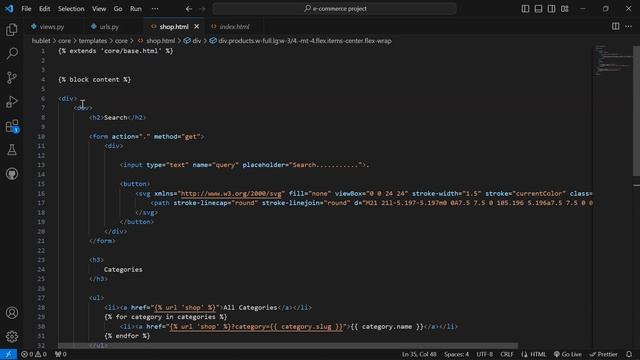
Task: Open the Explorer view in activity bar
Action: (x=12, y=29)
